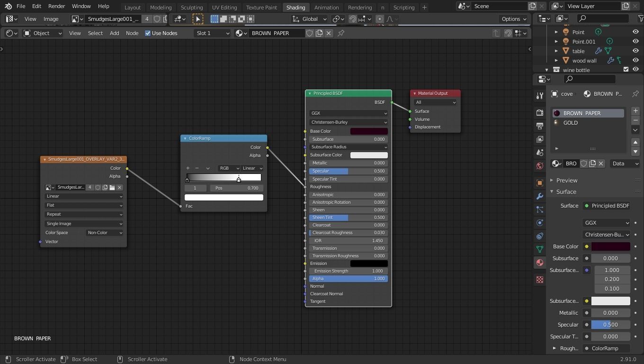Unlink BROWN PAPER material in node editor header

click(329, 33)
